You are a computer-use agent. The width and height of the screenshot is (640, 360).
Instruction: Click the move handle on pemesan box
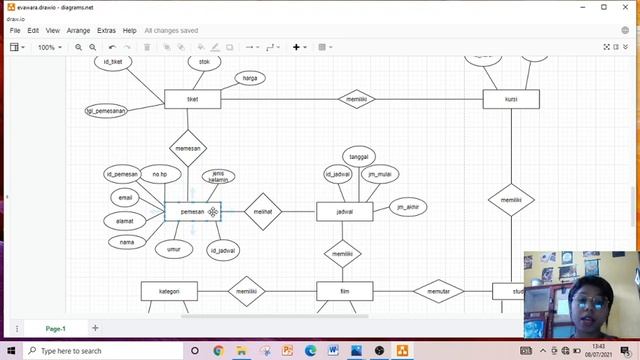click(213, 211)
